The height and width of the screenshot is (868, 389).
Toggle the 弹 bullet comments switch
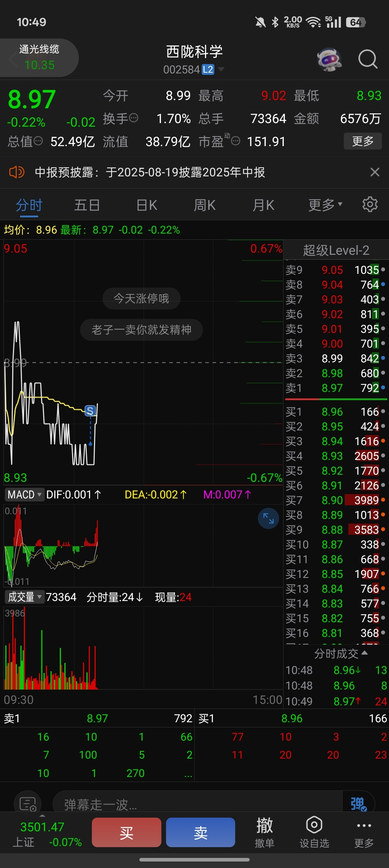tap(358, 804)
